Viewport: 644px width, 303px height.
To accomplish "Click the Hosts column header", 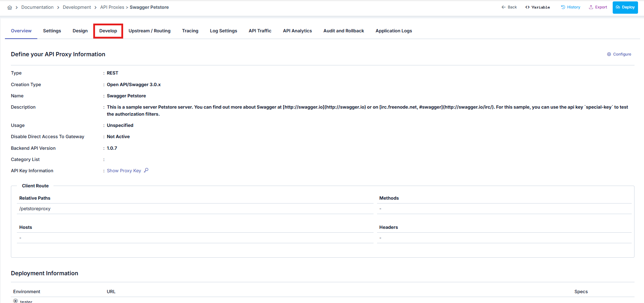I will click(26, 227).
